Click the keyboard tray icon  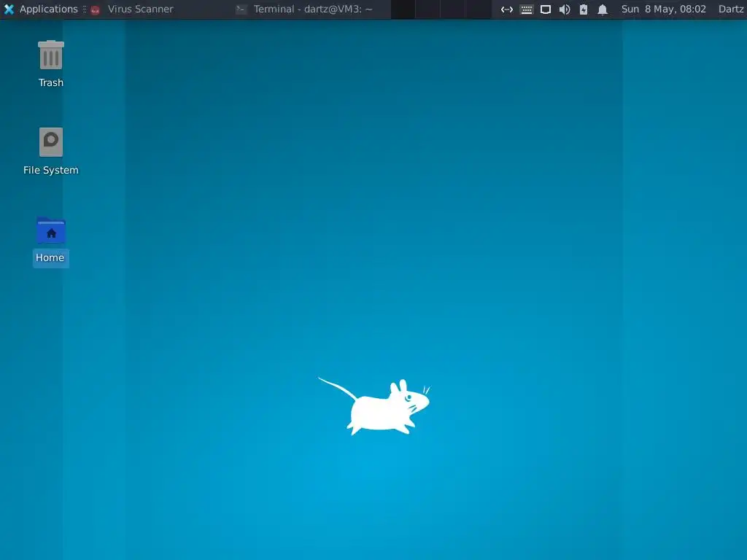pos(527,9)
